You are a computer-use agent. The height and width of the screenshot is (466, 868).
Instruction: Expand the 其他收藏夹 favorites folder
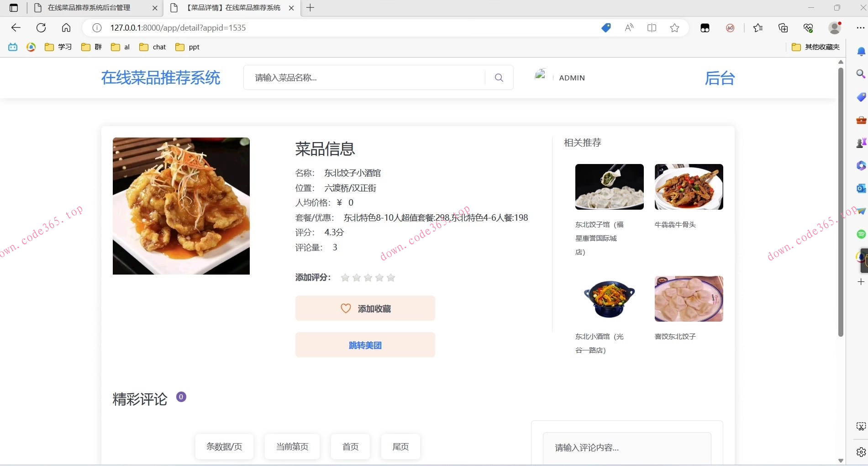[x=817, y=47]
